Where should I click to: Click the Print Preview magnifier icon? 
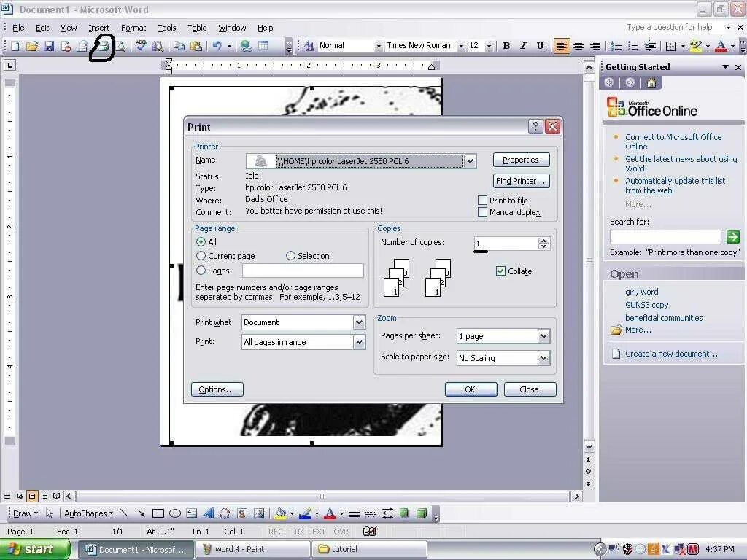coord(122,46)
